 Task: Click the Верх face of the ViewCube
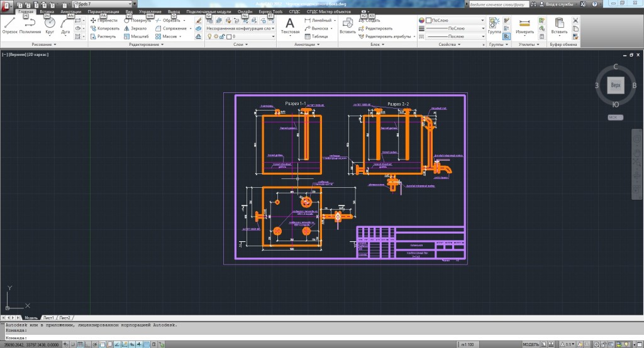click(615, 85)
